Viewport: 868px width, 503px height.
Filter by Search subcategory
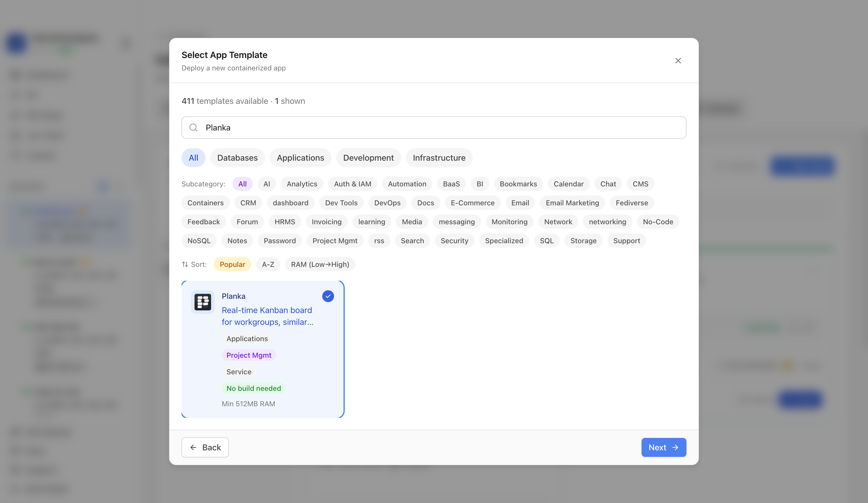[412, 241]
